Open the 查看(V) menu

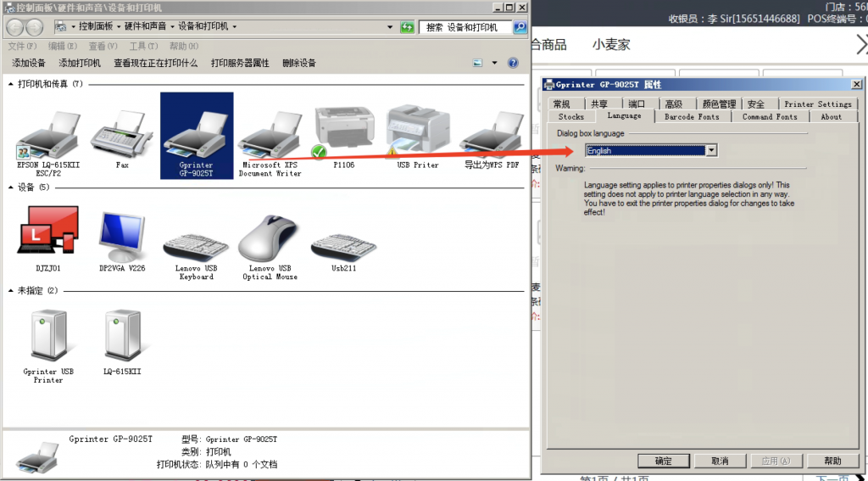point(103,46)
